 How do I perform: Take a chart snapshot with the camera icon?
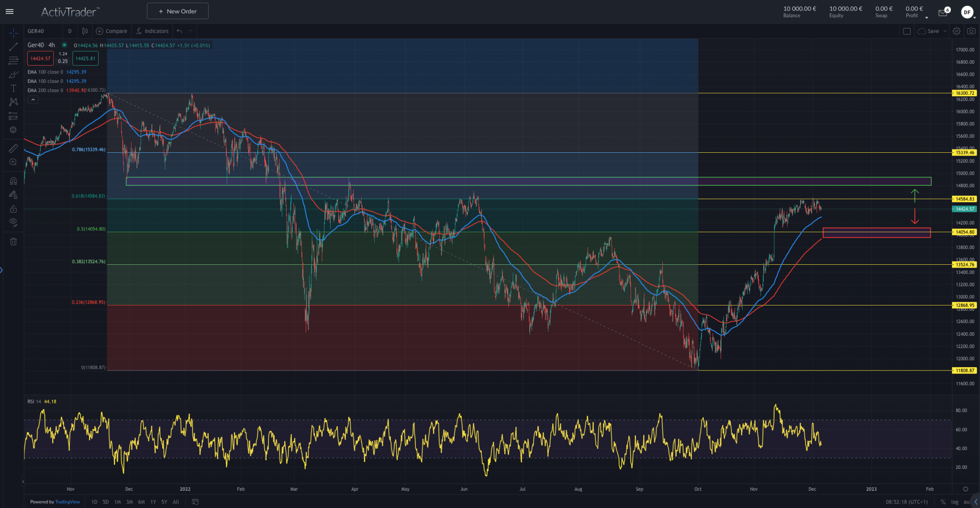pyautogui.click(x=971, y=31)
